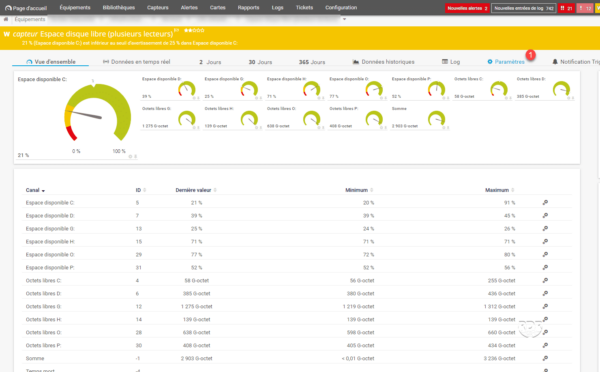600x372 pixels.
Task: Switch to Données en temps réel tab
Action: (137, 62)
